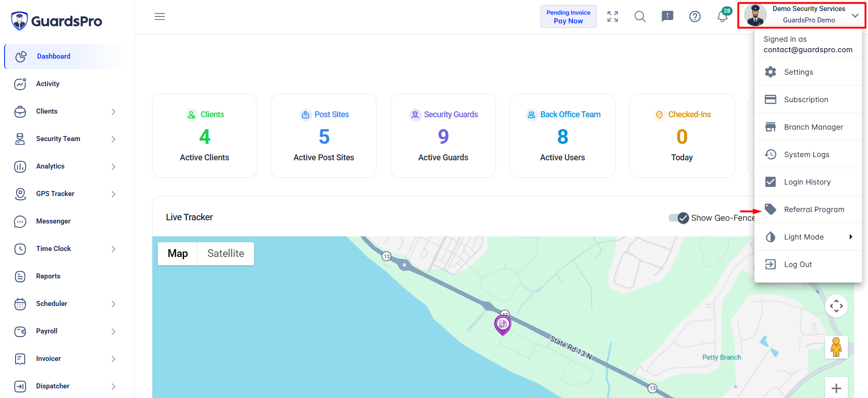Click the Branch Manager store icon
The image size is (868, 398).
(771, 127)
